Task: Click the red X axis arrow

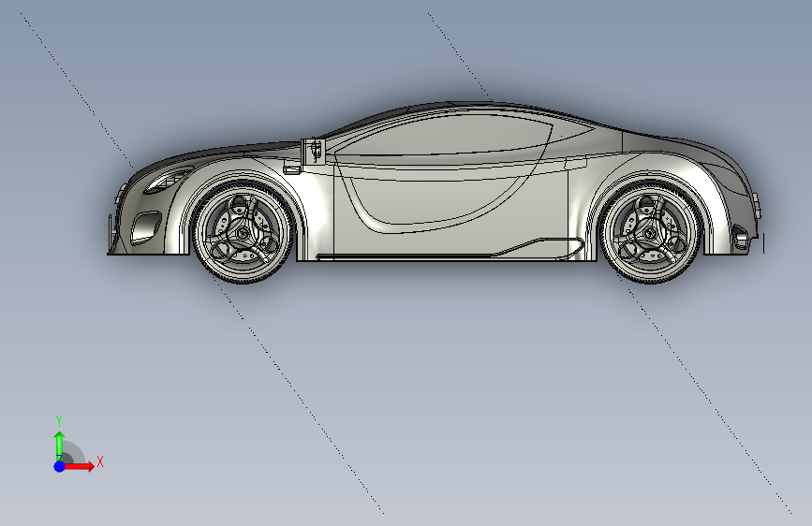Action: pyautogui.click(x=79, y=466)
